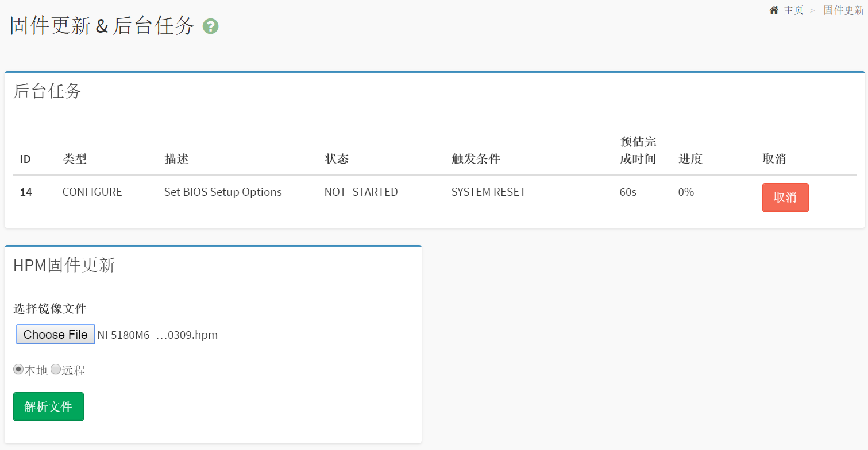The height and width of the screenshot is (450, 868).
Task: Click the 进度 column header
Action: [690, 159]
